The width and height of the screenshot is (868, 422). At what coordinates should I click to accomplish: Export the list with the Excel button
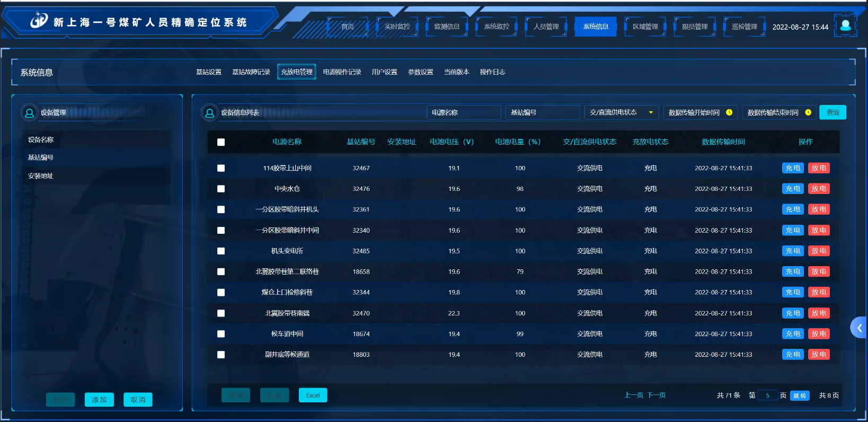[313, 395]
